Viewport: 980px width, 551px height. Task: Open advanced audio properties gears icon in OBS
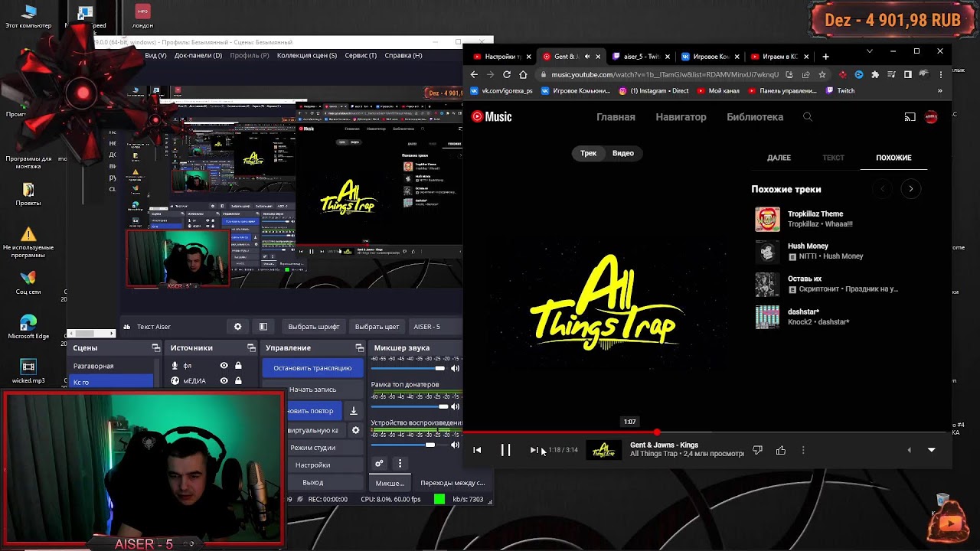point(379,463)
